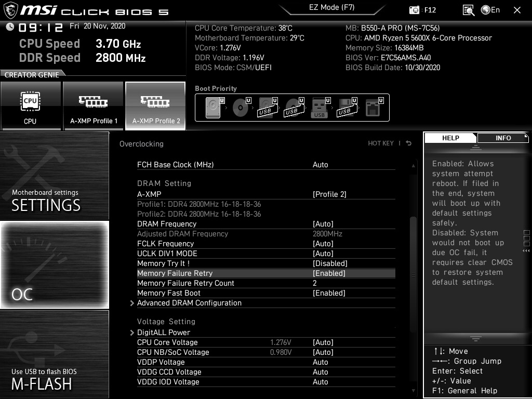Toggle the A-XMP Profile 2 tile
Image resolution: width=532 pixels, height=399 pixels.
[x=155, y=106]
